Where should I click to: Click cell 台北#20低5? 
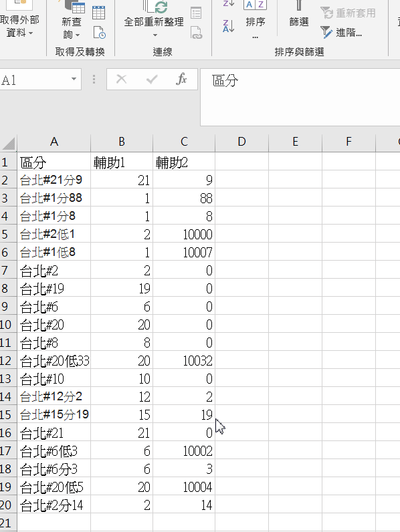[x=54, y=487]
